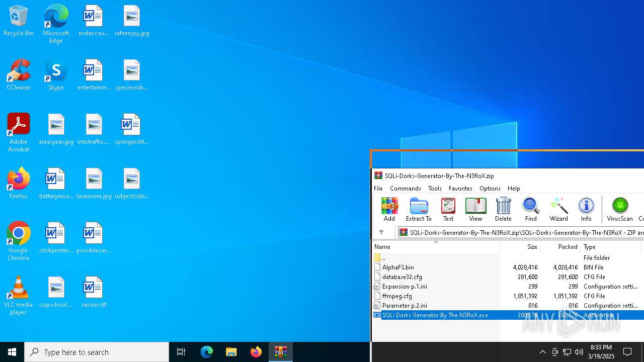Screen dimensions: 644x362
Task: Open Task View on taskbar
Action: pyautogui.click(x=181, y=352)
